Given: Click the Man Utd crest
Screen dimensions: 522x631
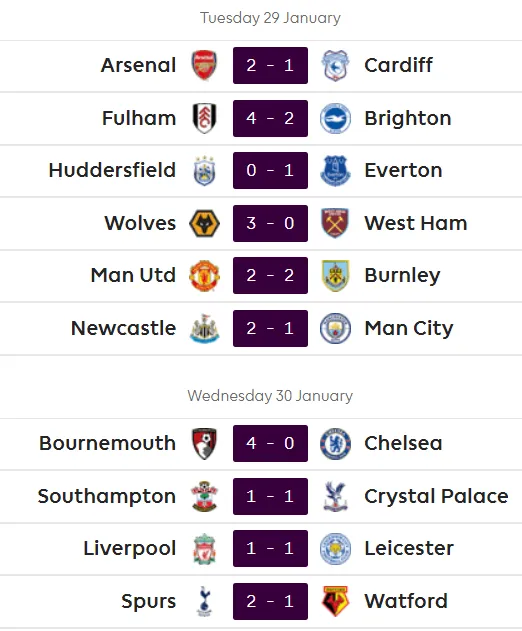Looking at the screenshot, I should click(204, 275).
